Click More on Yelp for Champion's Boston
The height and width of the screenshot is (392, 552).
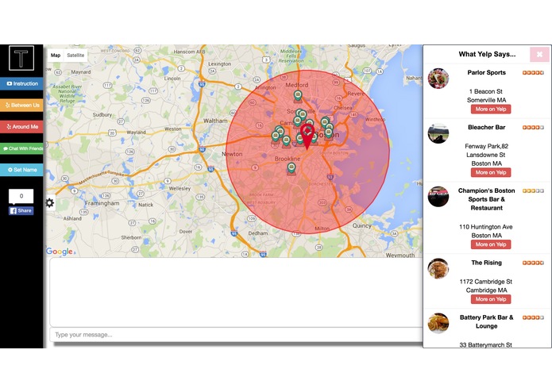(x=491, y=244)
